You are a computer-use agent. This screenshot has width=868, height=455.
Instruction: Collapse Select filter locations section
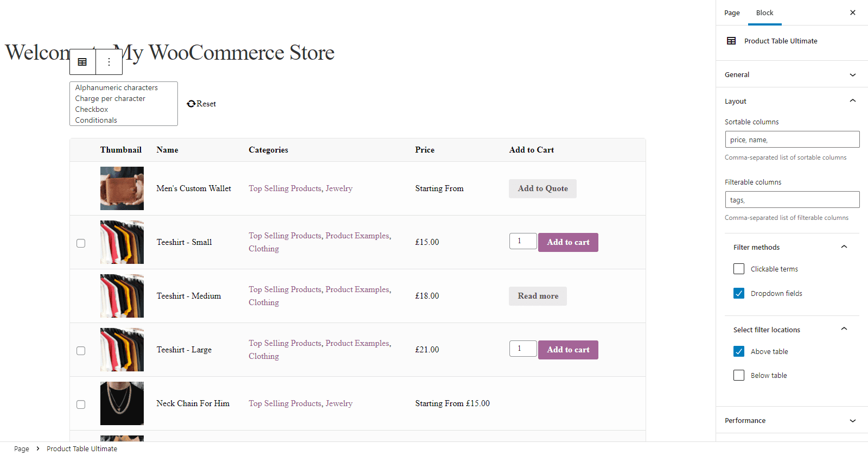tap(792, 330)
